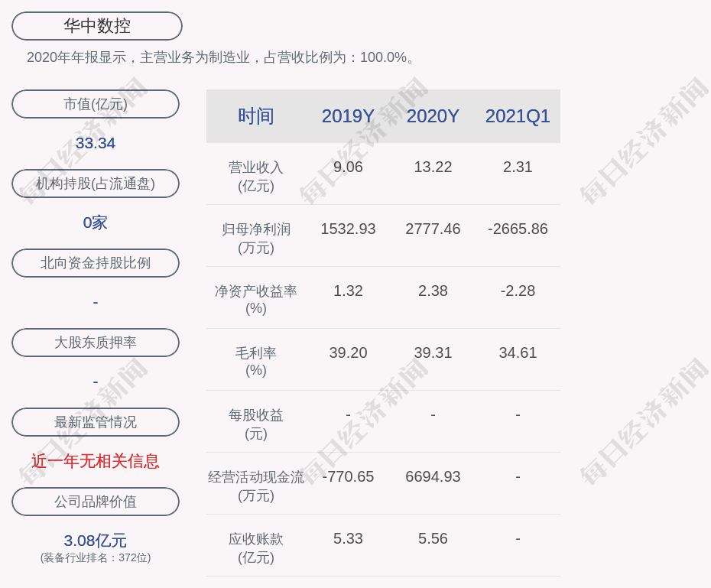Image resolution: width=711 pixels, height=588 pixels.
Task: Select the 2021Q1 column header
Action: coord(518,116)
